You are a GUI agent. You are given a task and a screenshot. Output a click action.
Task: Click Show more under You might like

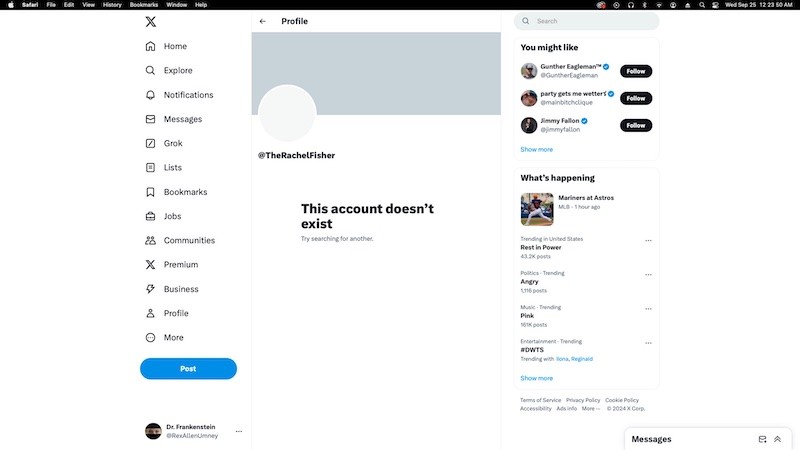536,149
